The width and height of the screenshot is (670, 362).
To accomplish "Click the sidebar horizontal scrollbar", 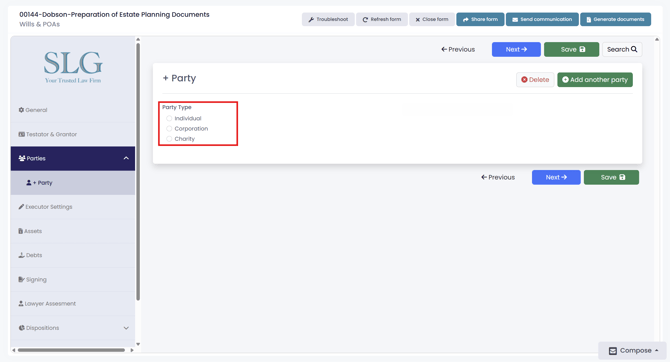I will click(x=71, y=350).
